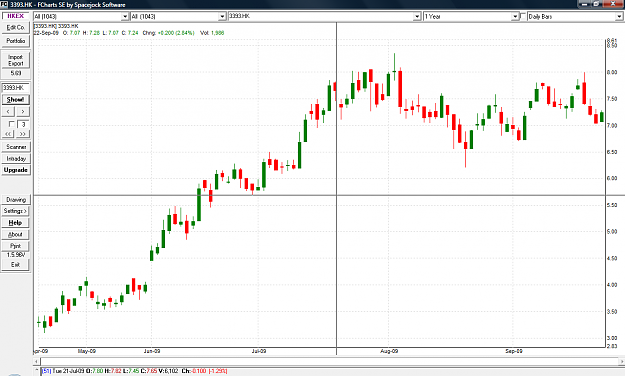Viewport: 625px width, 376px height.
Task: Click the 5.69 value in sidebar
Action: [x=16, y=73]
